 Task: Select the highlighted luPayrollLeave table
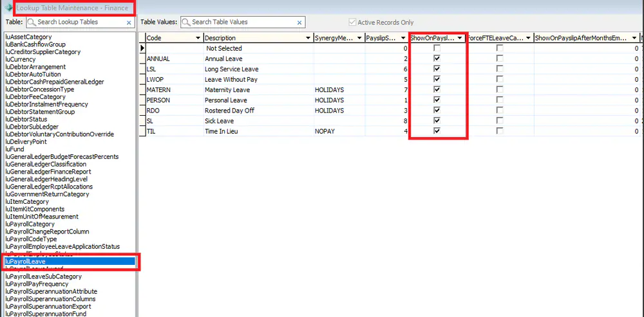[70, 261]
